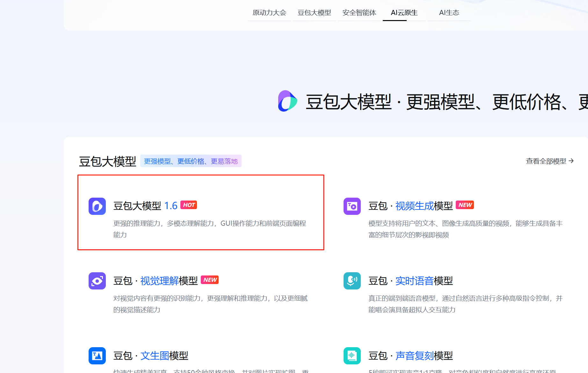The width and height of the screenshot is (588, 373).
Task: Open 豆包 · 视频生成模型 title
Action: (x=410, y=206)
